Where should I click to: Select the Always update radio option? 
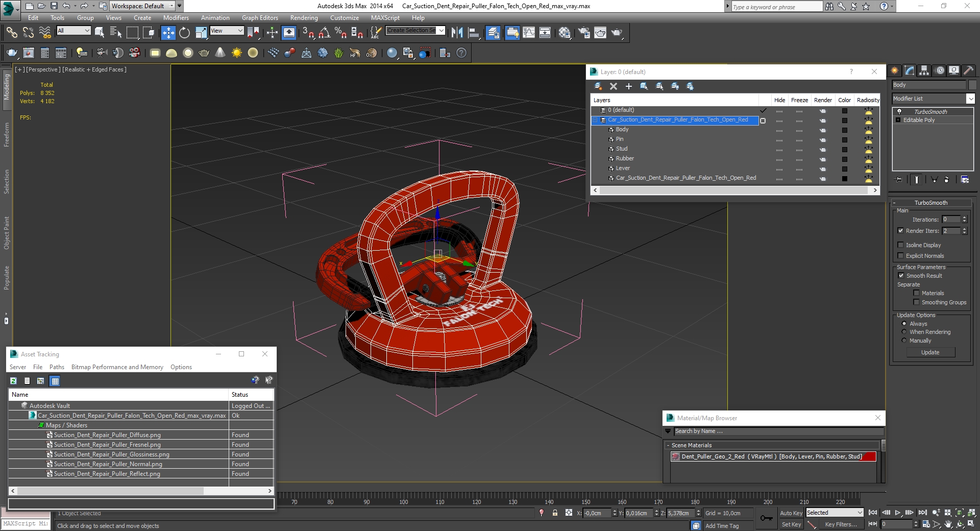point(904,324)
